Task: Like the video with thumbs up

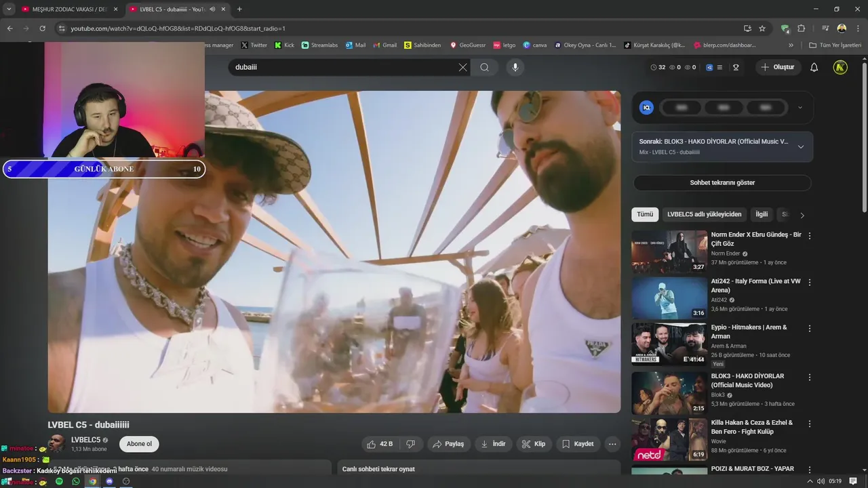Action: (379, 444)
